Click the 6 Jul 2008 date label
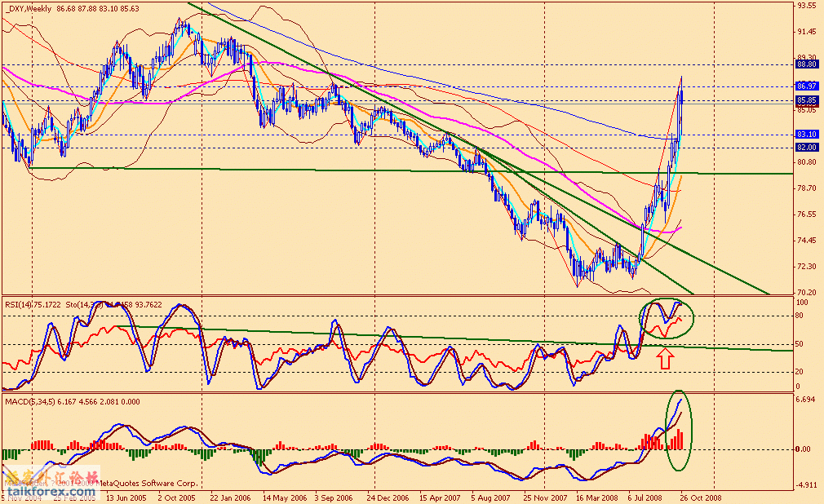This screenshot has height=504, width=824. [x=645, y=497]
